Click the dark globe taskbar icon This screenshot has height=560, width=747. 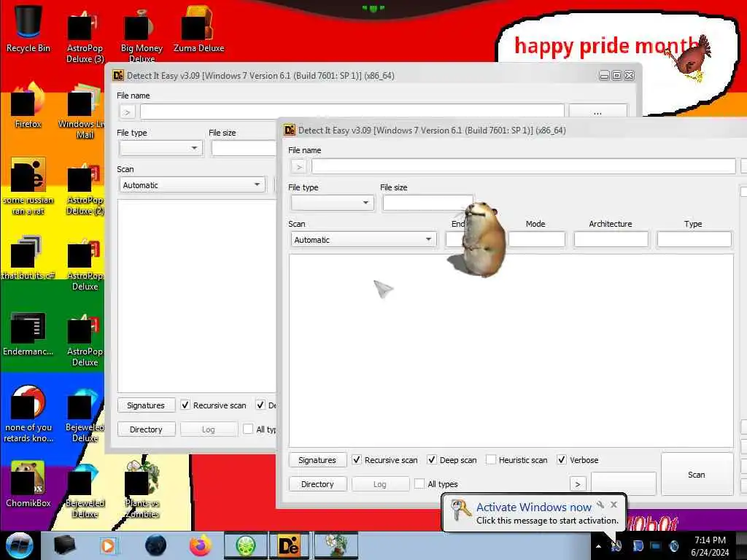pyautogui.click(x=156, y=545)
